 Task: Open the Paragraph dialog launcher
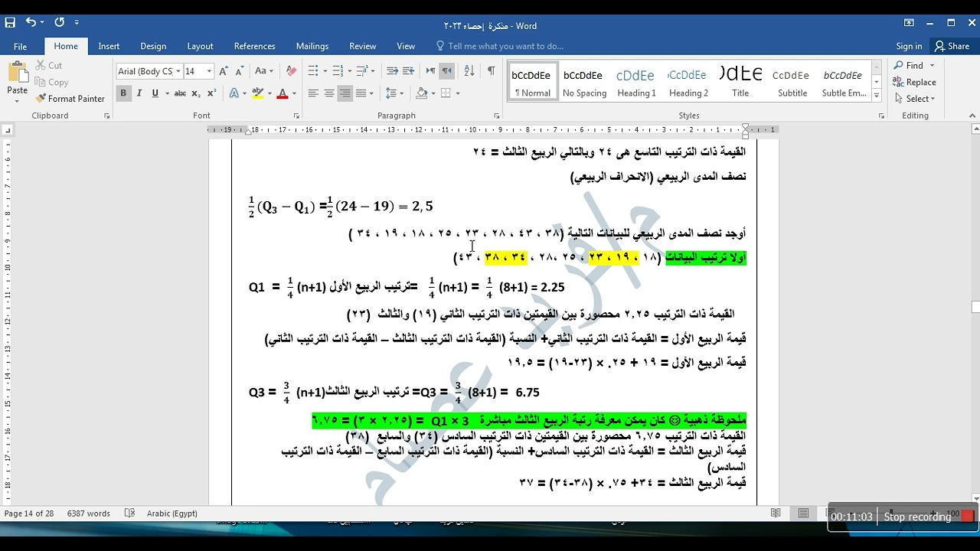click(497, 116)
